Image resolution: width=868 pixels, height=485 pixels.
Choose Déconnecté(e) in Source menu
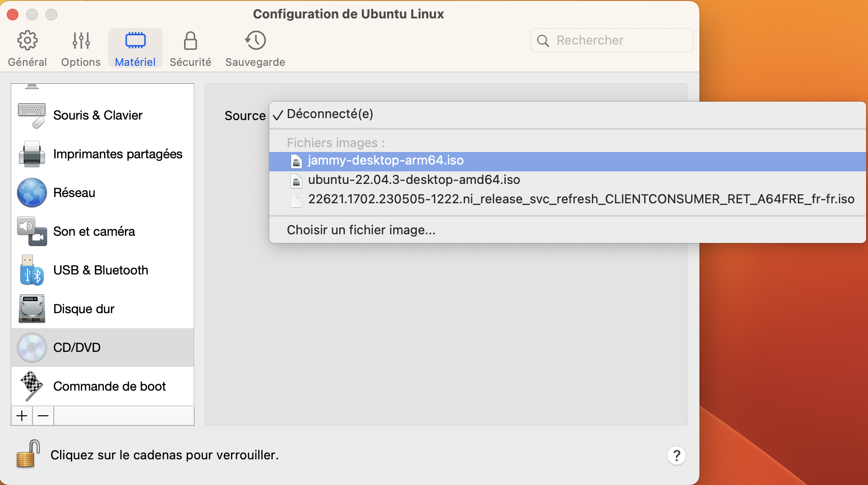[567, 114]
